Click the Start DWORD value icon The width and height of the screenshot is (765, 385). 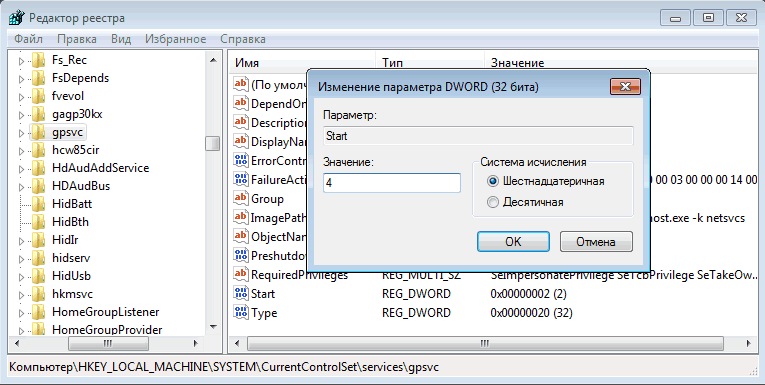point(241,293)
